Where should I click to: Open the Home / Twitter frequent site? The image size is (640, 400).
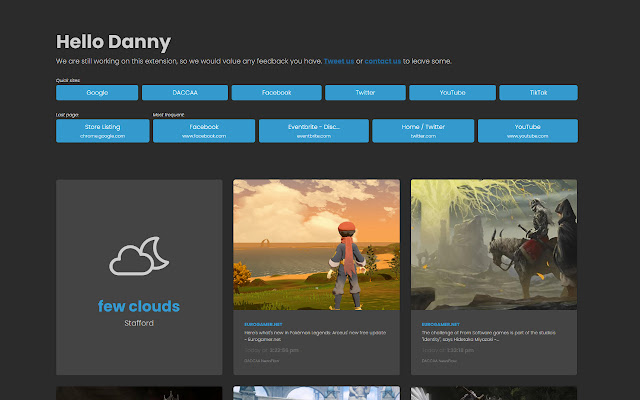point(423,131)
